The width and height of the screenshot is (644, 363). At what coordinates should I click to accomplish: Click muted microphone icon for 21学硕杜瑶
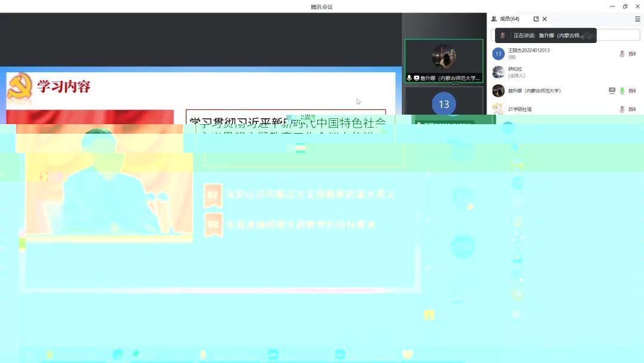click(x=622, y=109)
